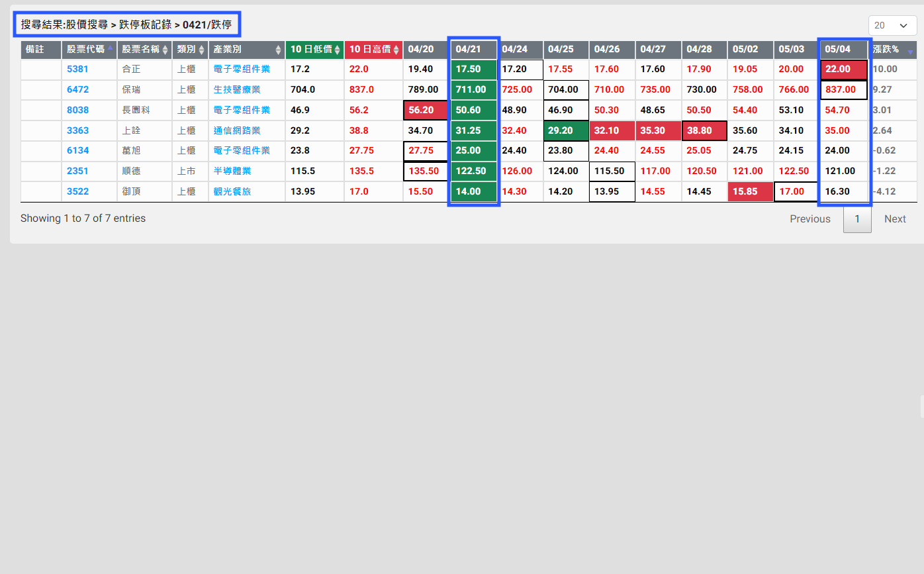Sort by 10日高價 column header
Viewport: 924px width, 574px height.
point(373,50)
